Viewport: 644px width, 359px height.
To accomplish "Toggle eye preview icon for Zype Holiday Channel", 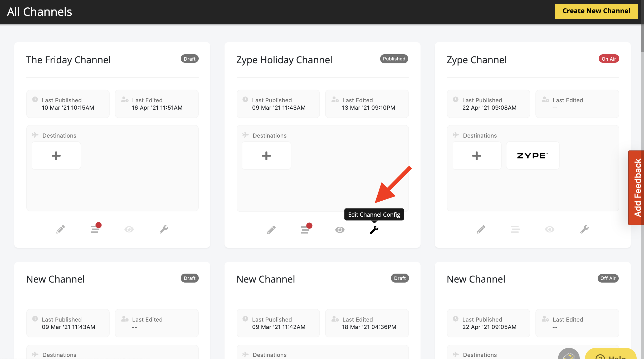I will pos(340,230).
